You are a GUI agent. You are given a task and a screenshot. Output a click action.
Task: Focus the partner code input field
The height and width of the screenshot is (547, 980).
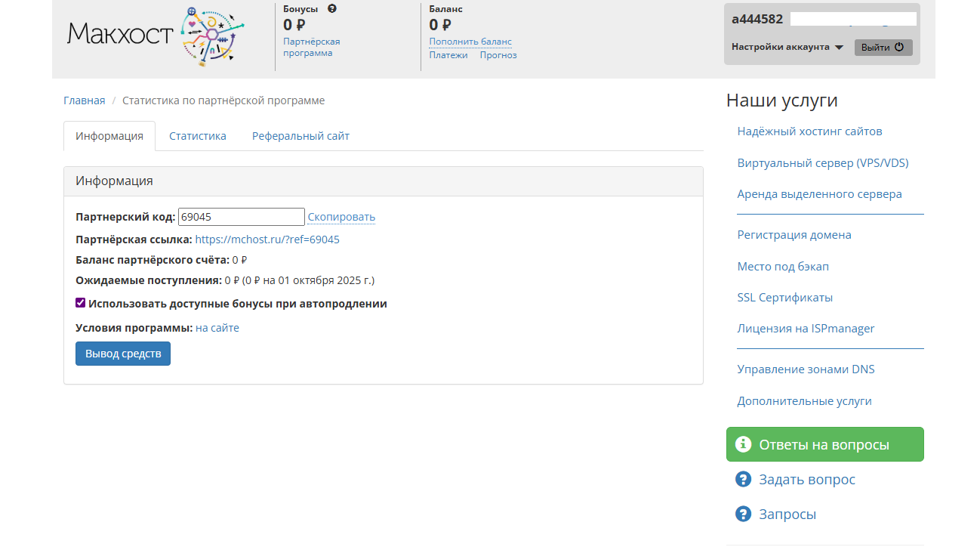pos(241,217)
